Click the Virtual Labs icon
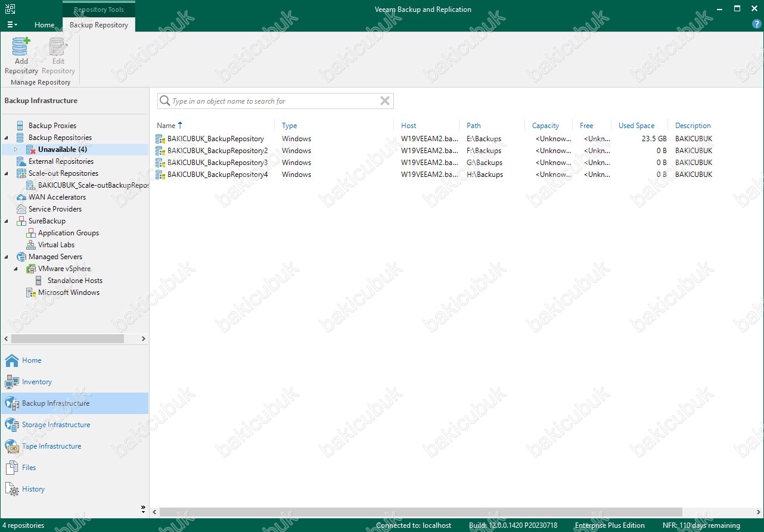Viewport: 764px width, 532px height. 31,245
